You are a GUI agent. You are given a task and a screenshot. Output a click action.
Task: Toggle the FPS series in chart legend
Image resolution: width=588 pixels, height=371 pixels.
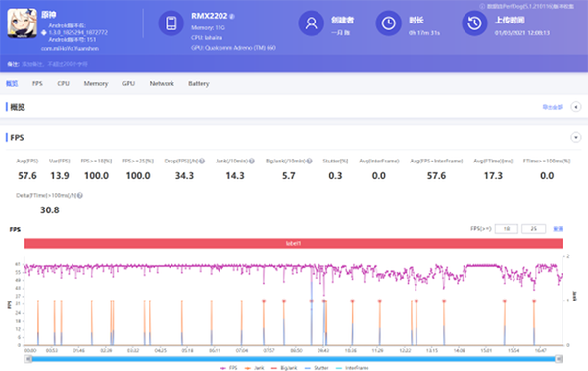click(x=228, y=368)
